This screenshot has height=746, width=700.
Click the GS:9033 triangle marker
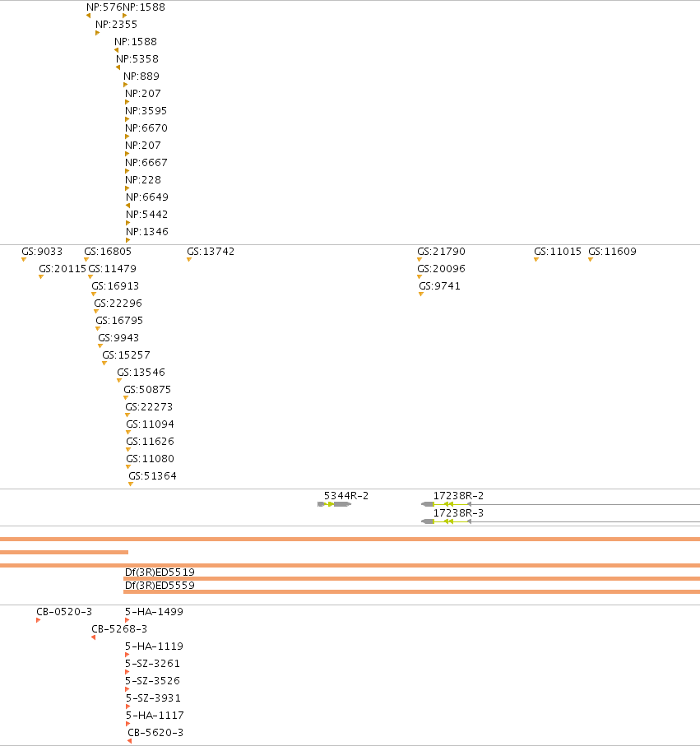(24, 259)
